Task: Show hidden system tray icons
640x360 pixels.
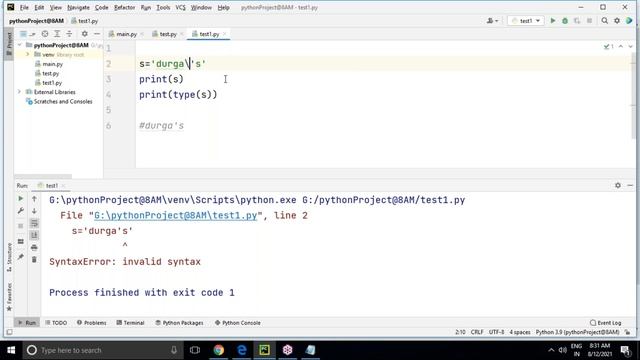Action: click(551, 350)
